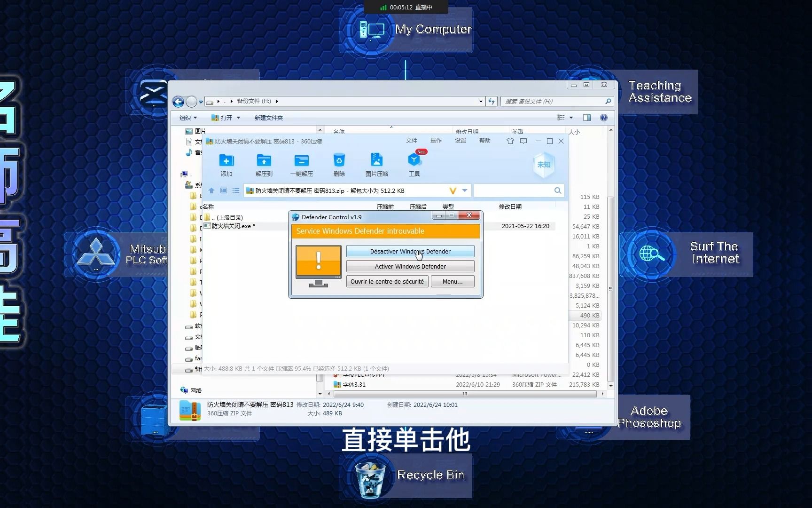The image size is (812, 508).
Task: Change the view with Explorer's view icon
Action: (x=561, y=118)
